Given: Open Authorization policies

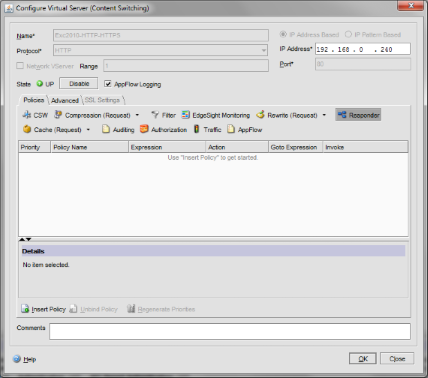Looking at the screenshot, I should click(x=144, y=129).
